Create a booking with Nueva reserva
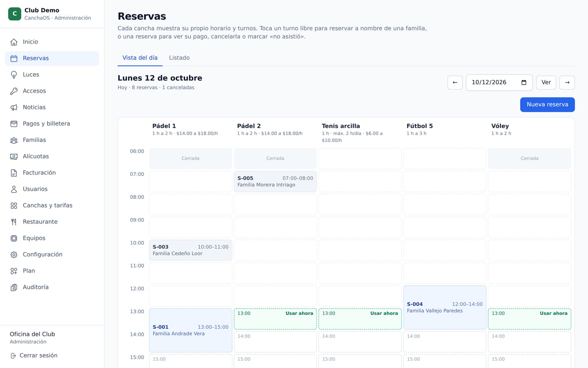Screen dimensions: 588x368 (x=547, y=105)
